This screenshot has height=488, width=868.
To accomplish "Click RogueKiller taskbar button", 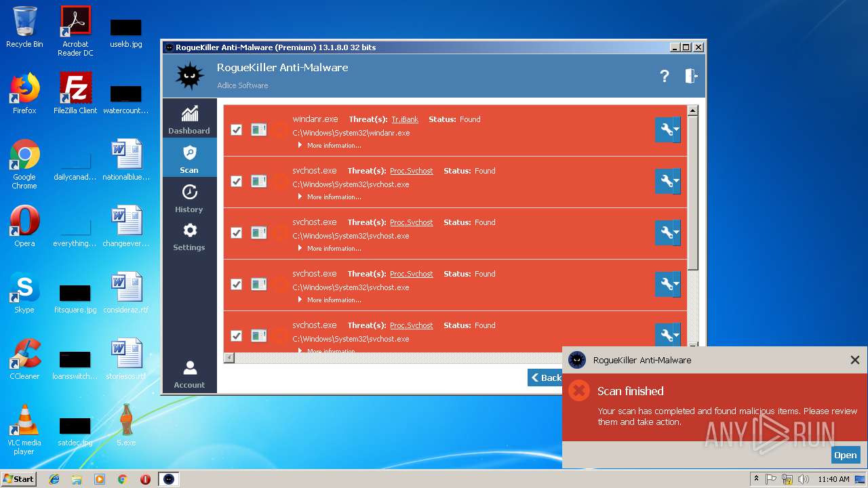I will 169,479.
